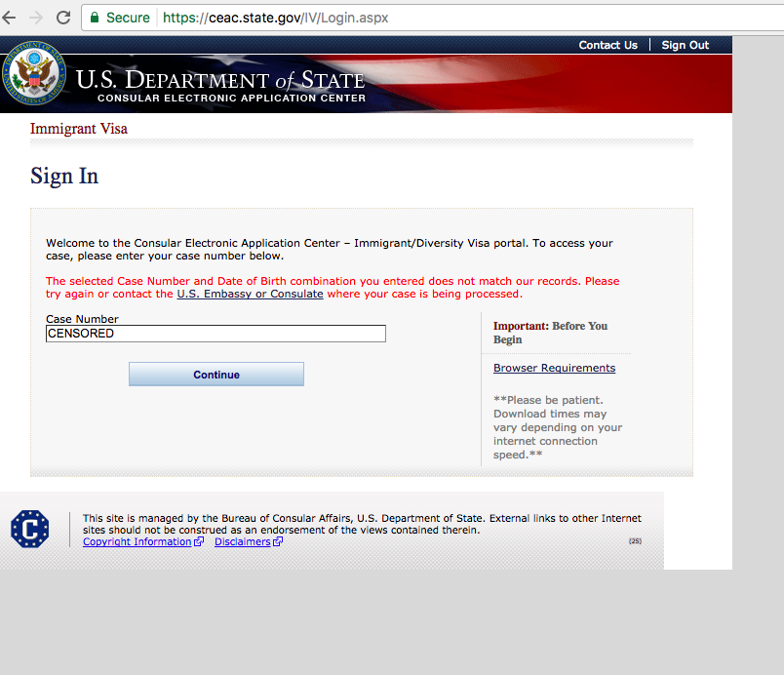This screenshot has width=784, height=675.
Task: Click the green Secure padlock icon
Action: 95,18
